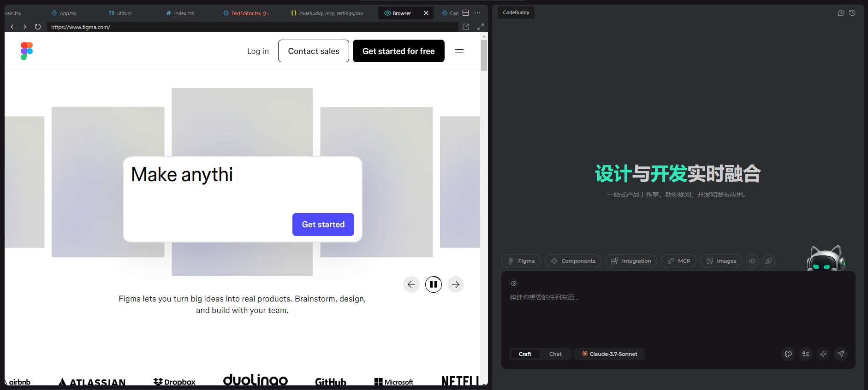Click the palette design style icon

(x=788, y=354)
